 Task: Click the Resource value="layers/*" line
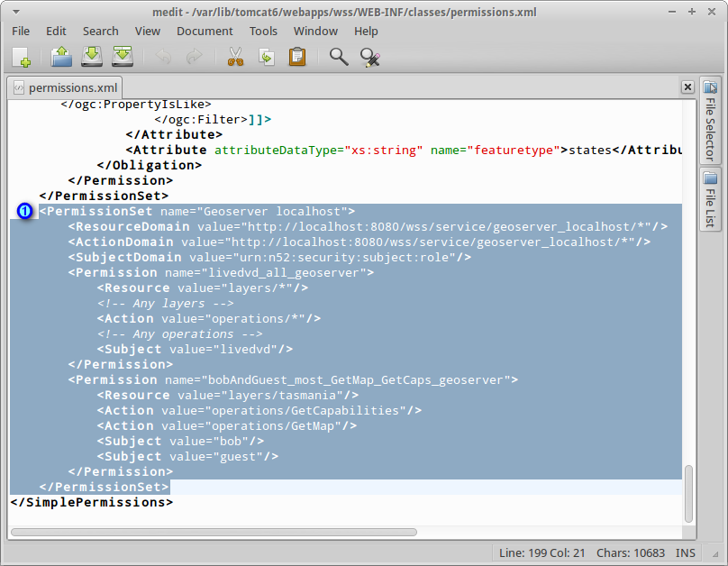203,288
